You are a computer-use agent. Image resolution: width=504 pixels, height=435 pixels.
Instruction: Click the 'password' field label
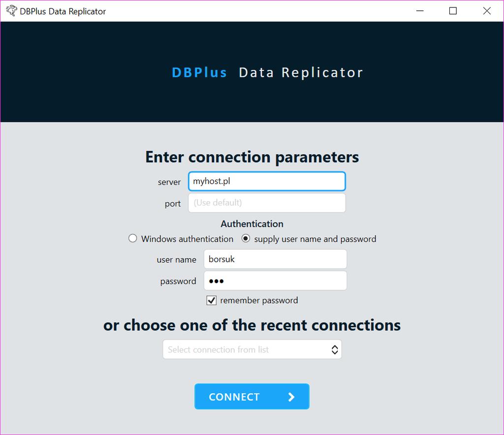(178, 281)
